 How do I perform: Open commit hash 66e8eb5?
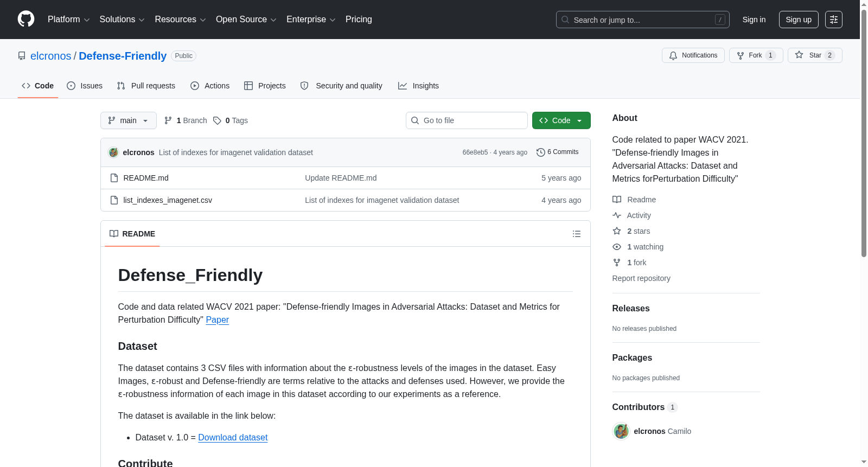click(475, 152)
